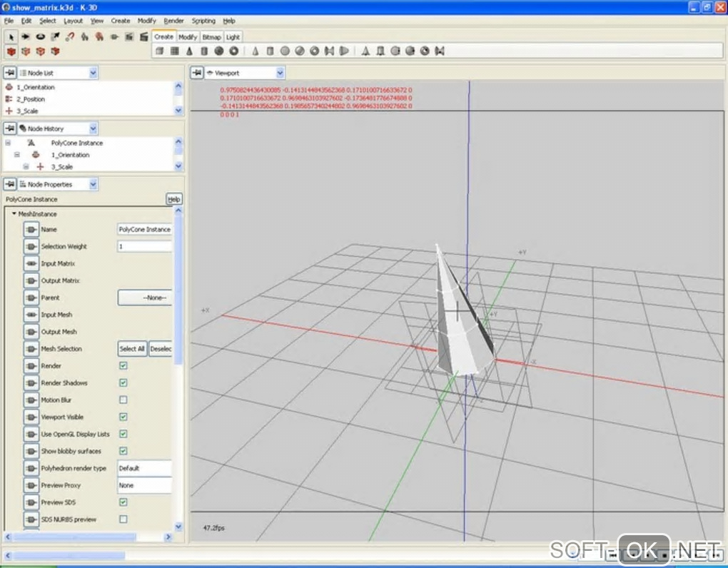Uncheck the Viewport Visible checkbox
This screenshot has height=568, width=728.
[123, 417]
